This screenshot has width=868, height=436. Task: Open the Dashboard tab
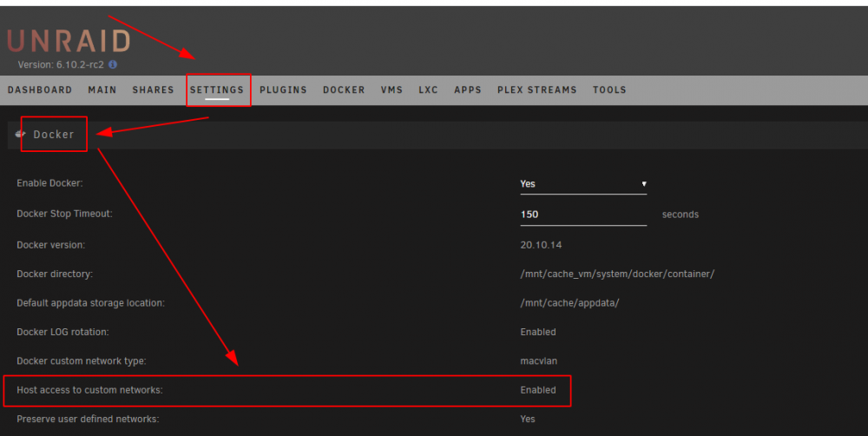(x=40, y=89)
